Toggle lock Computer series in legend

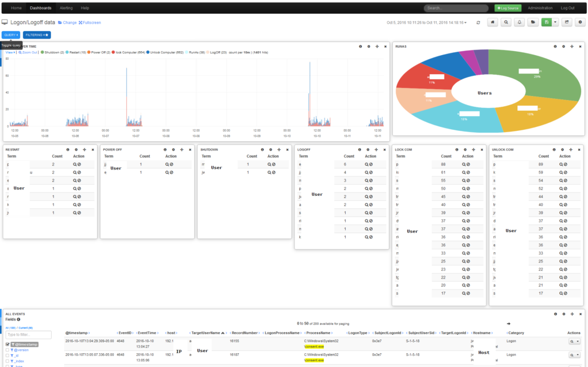[128, 52]
